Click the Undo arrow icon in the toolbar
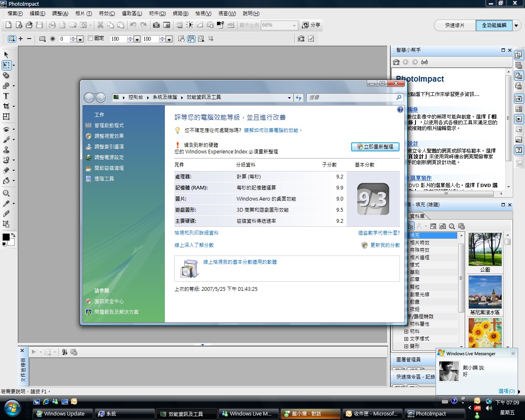525x420 pixels. [x=133, y=25]
